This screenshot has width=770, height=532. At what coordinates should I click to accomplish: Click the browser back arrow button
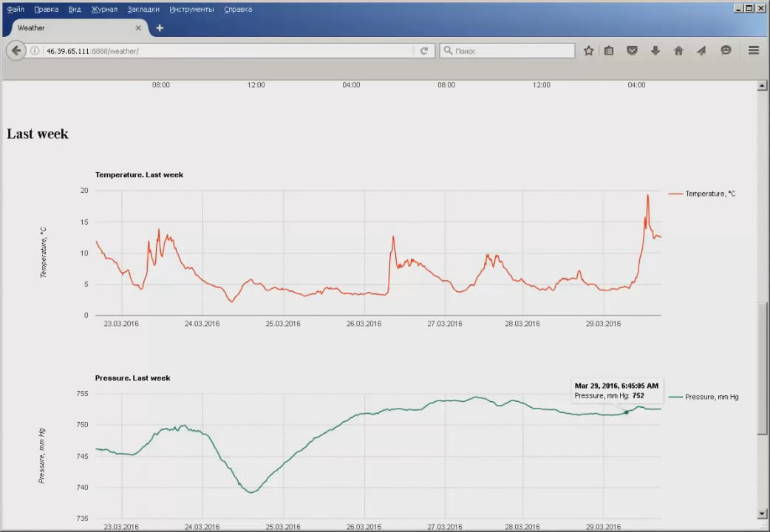tap(16, 51)
